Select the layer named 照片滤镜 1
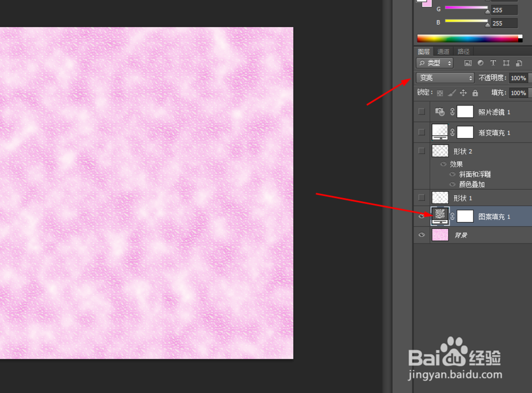Viewport: 532px width, 393px height. (494, 112)
